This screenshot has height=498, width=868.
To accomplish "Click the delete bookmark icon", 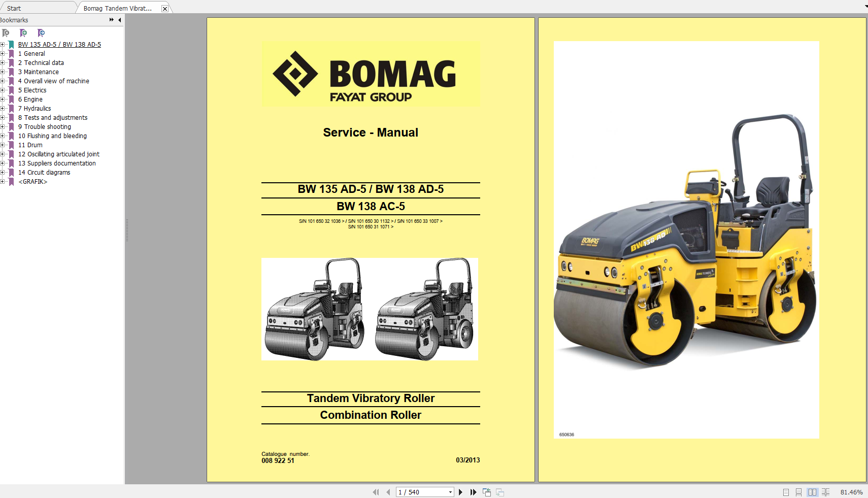I will pyautogui.click(x=6, y=33).
